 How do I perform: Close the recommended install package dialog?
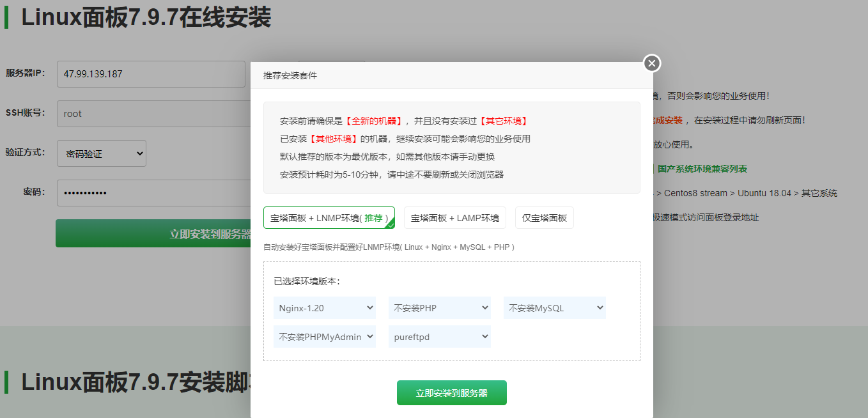(x=651, y=63)
